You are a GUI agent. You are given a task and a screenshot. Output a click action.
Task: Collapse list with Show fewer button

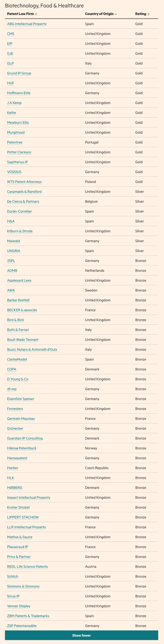tap(81, 635)
